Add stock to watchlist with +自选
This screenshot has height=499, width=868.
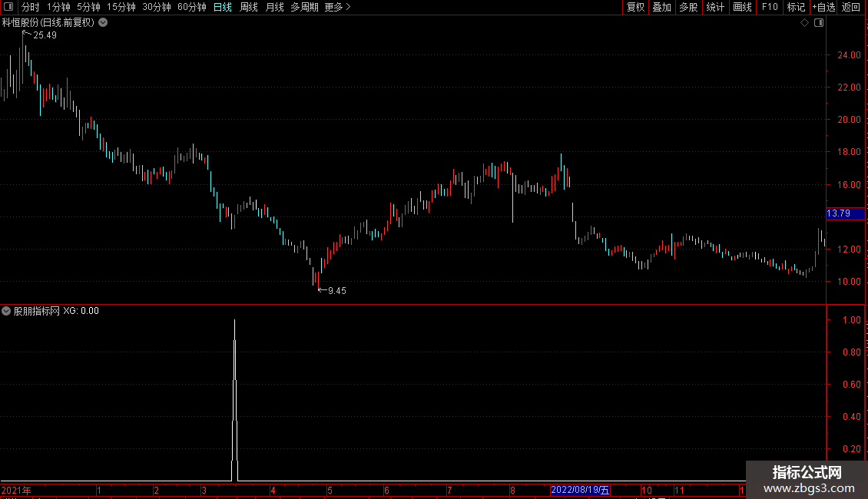[823, 7]
